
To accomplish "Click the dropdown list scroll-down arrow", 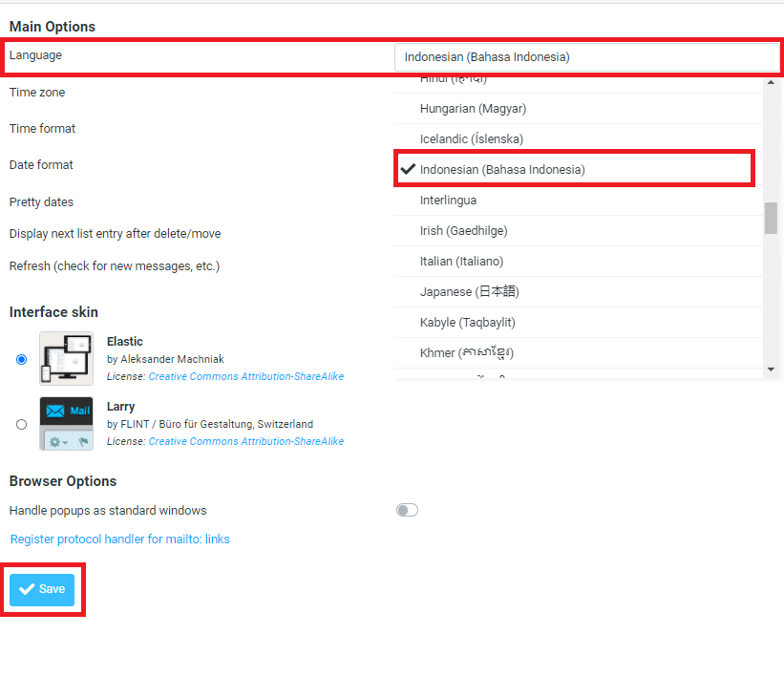I will coord(771,370).
